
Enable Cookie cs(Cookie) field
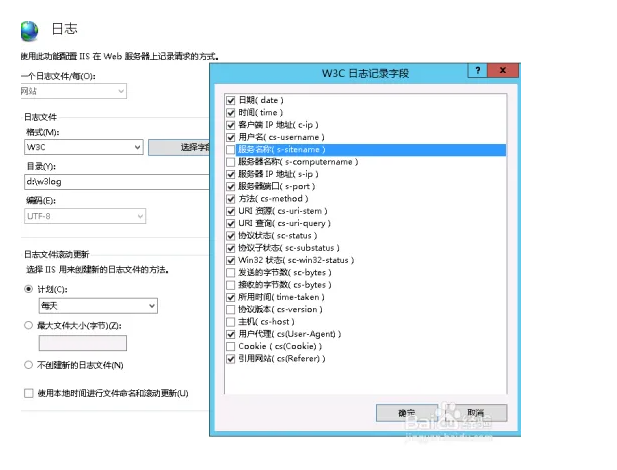click(231, 346)
